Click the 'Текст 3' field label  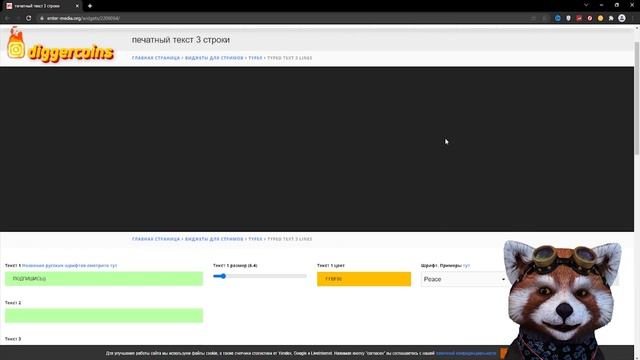pos(13,339)
